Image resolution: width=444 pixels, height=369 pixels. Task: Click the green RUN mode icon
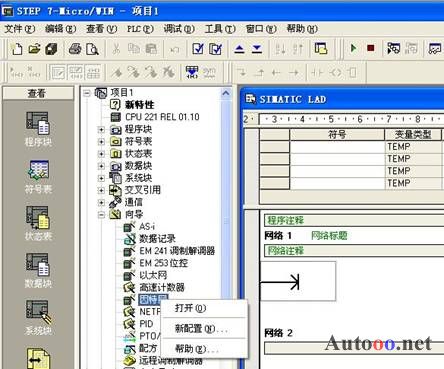354,49
